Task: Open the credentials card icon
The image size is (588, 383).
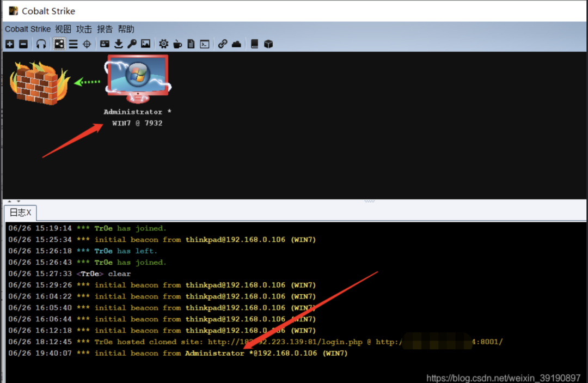Action: pyautogui.click(x=105, y=44)
